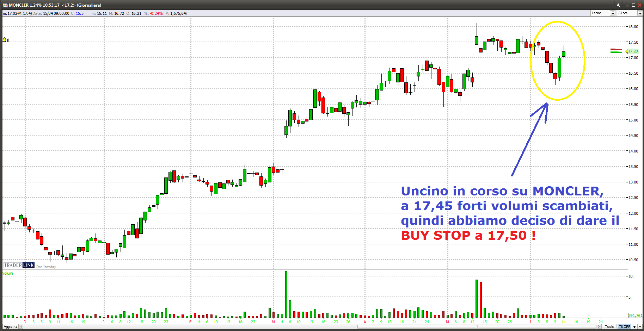Click the close value 'C: 16.5'

[x=77, y=13]
